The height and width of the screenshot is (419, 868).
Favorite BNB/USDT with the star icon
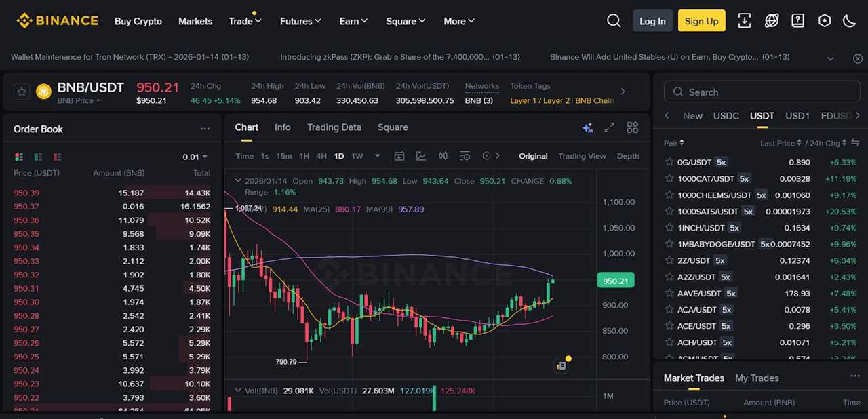[x=21, y=91]
